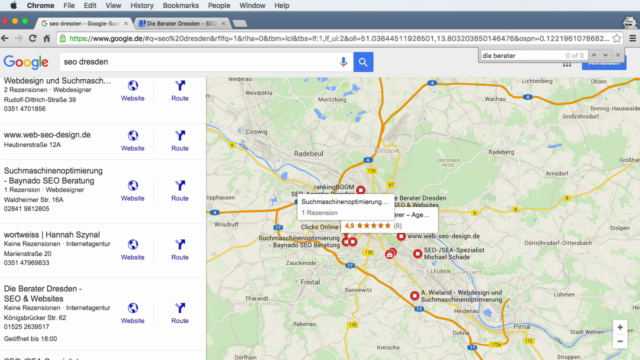Open Website icon for wortweiss Hannah Szynal listing
Viewport: 640px width, 360px height.
[133, 250]
